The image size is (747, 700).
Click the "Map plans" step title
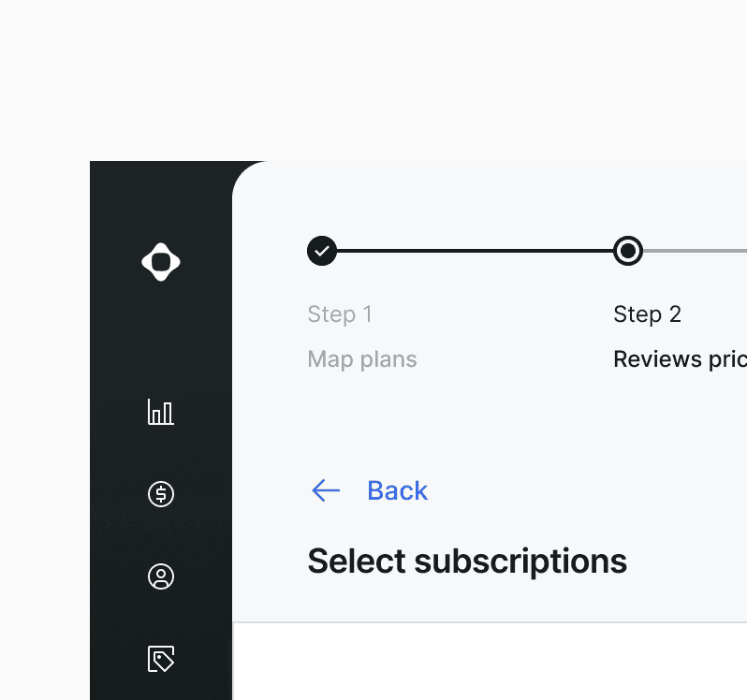click(362, 359)
